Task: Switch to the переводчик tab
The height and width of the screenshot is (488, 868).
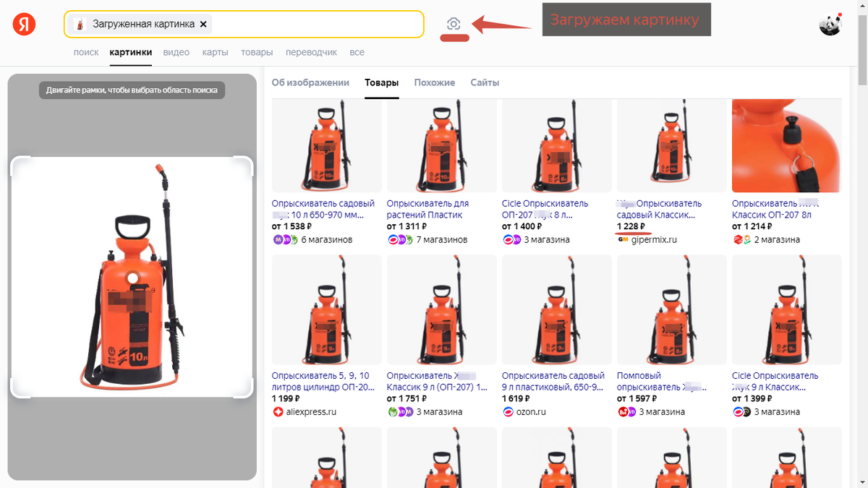Action: click(x=311, y=52)
